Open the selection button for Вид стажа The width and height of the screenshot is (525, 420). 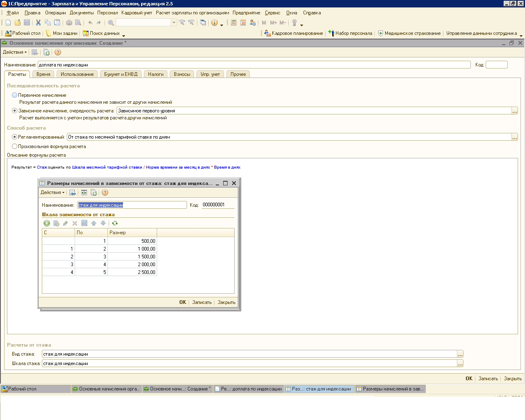(460, 354)
